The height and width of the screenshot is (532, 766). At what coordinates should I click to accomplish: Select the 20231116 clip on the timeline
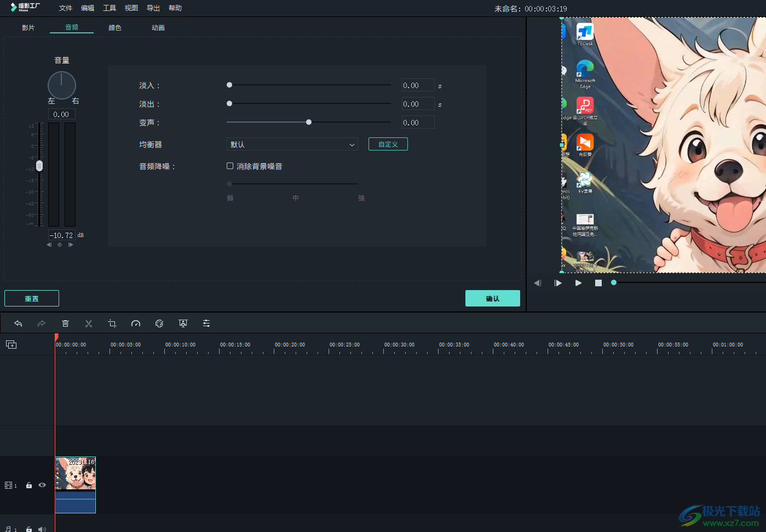[76, 485]
